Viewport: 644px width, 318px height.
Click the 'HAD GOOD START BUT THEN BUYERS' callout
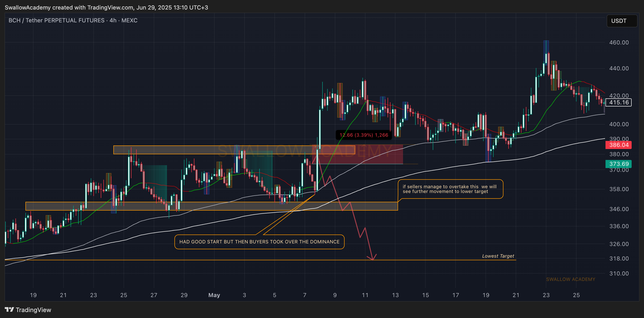tap(259, 242)
